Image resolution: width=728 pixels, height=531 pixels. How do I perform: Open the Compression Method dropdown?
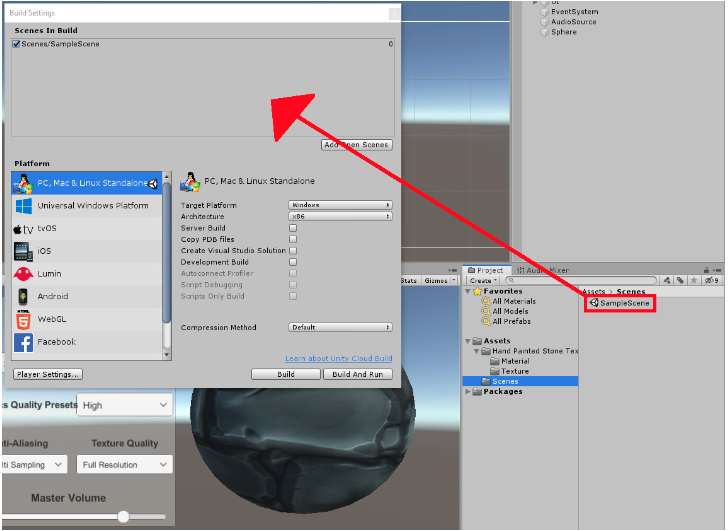coord(340,327)
